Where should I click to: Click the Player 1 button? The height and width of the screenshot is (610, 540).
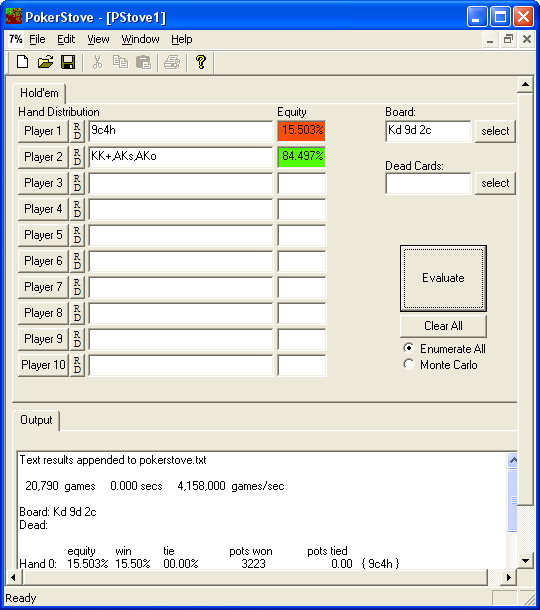click(x=43, y=131)
